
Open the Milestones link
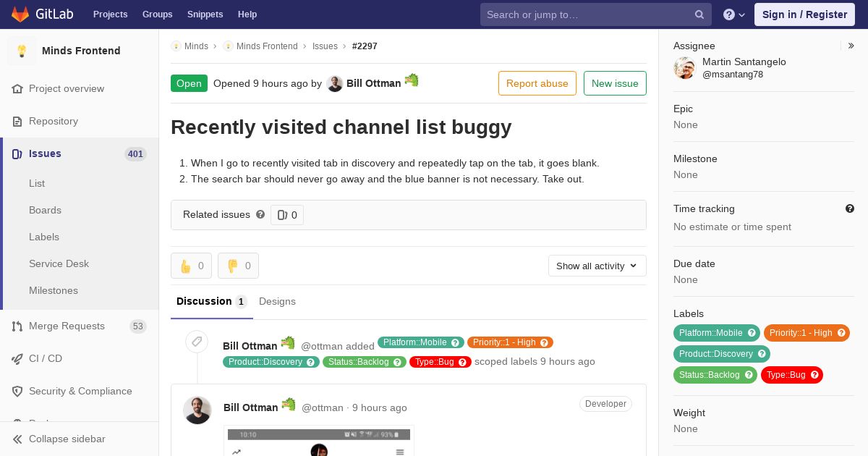(x=54, y=290)
